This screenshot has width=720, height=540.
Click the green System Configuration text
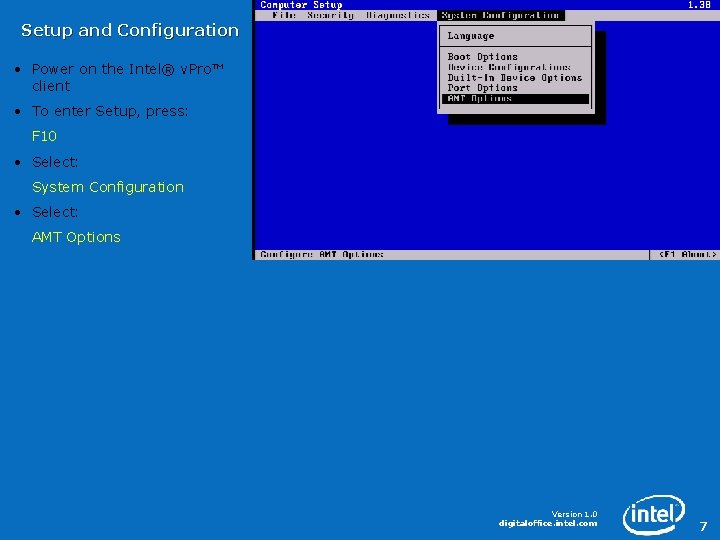pos(108,187)
